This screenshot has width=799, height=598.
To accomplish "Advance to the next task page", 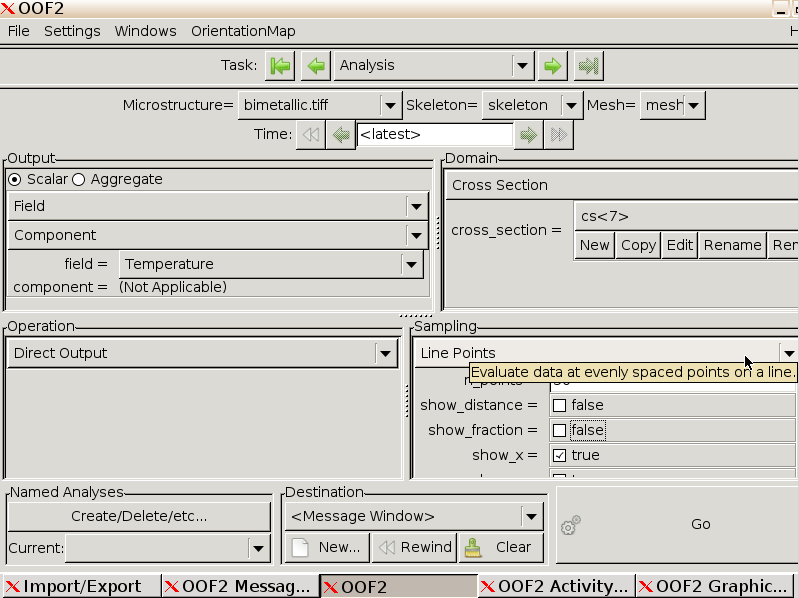I will coord(551,66).
